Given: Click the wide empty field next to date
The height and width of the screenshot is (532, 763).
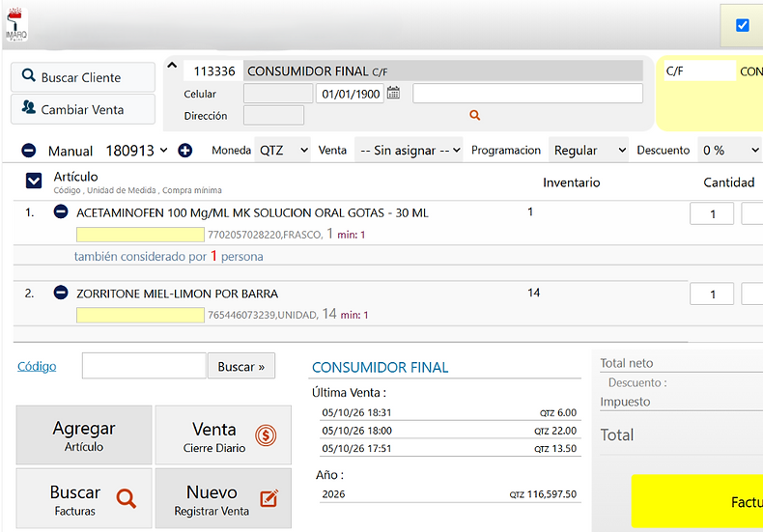Looking at the screenshot, I should pos(527,94).
